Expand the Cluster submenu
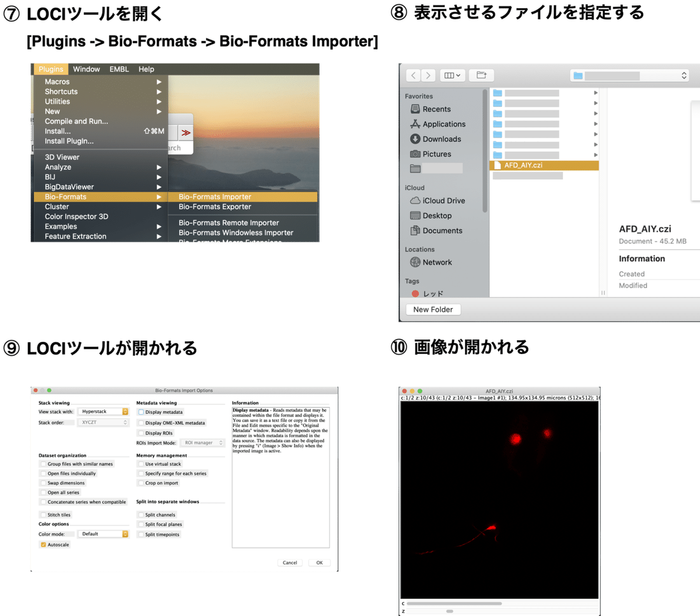 pos(101,206)
